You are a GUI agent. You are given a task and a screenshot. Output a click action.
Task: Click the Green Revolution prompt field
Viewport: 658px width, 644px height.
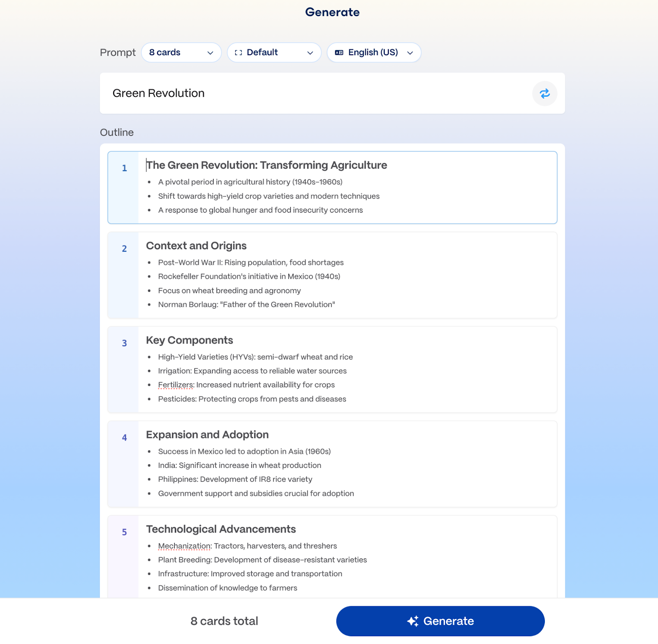[332, 93]
